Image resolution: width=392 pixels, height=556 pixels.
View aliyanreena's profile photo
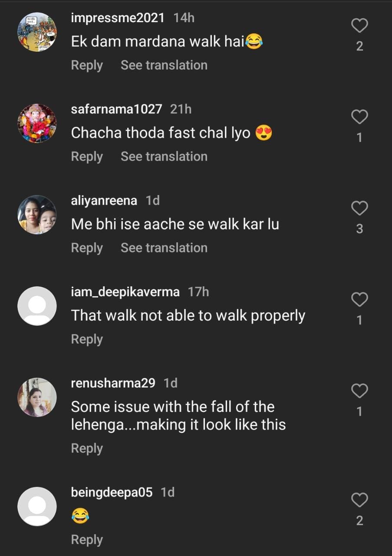coord(37,215)
